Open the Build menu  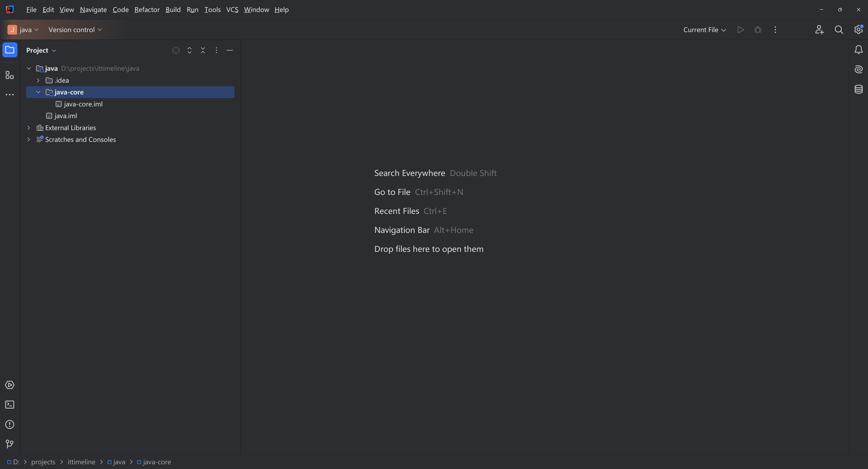point(173,10)
